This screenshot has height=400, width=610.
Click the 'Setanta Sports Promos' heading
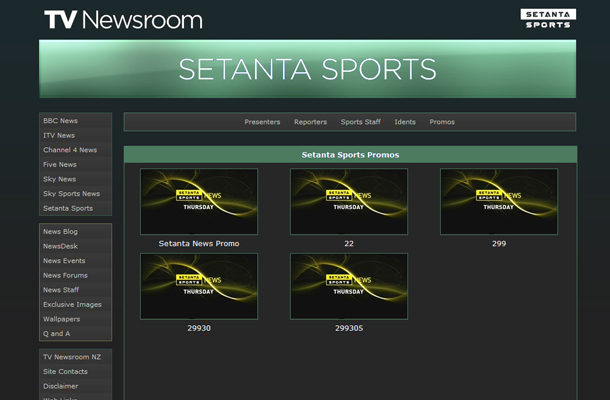tap(351, 155)
